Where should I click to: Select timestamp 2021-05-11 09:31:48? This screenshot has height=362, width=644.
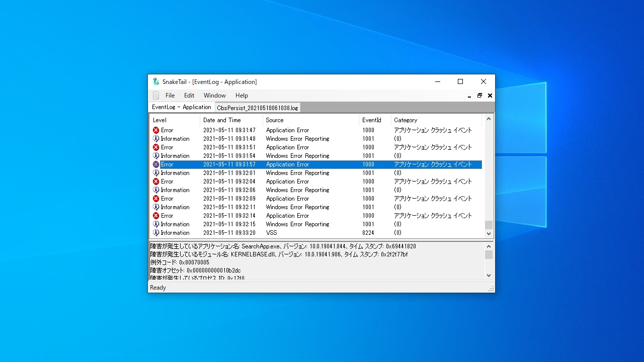pyautogui.click(x=229, y=139)
